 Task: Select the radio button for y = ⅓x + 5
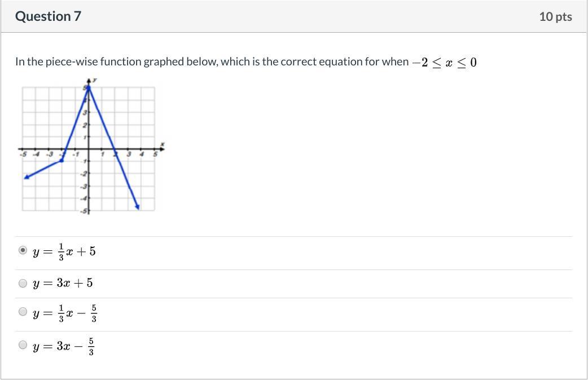click(x=23, y=250)
